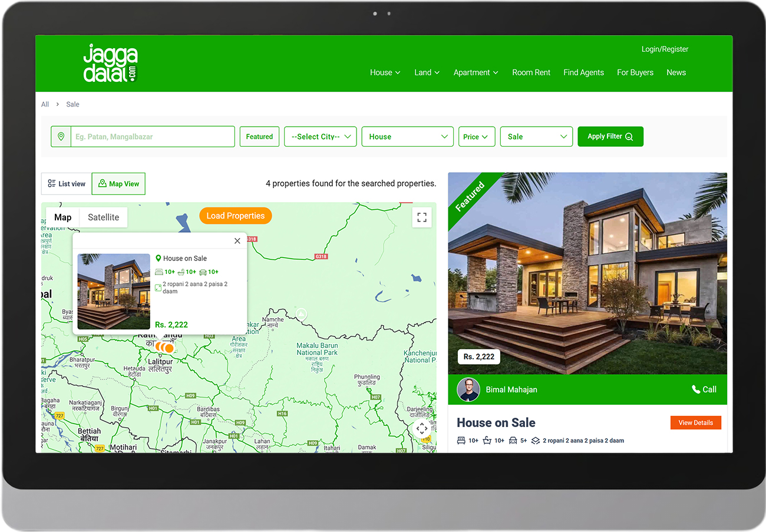
Task: Click the orange map marker near Lalitpur
Action: point(169,348)
